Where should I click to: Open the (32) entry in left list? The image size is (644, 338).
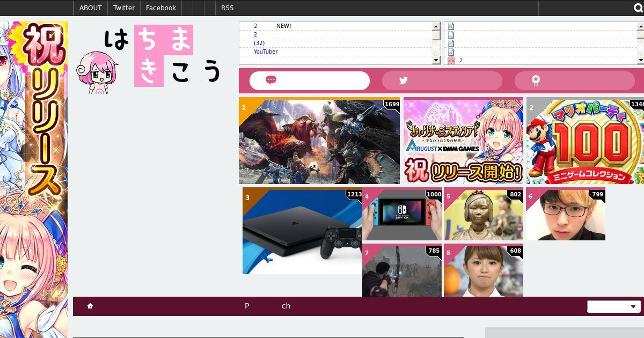(259, 43)
